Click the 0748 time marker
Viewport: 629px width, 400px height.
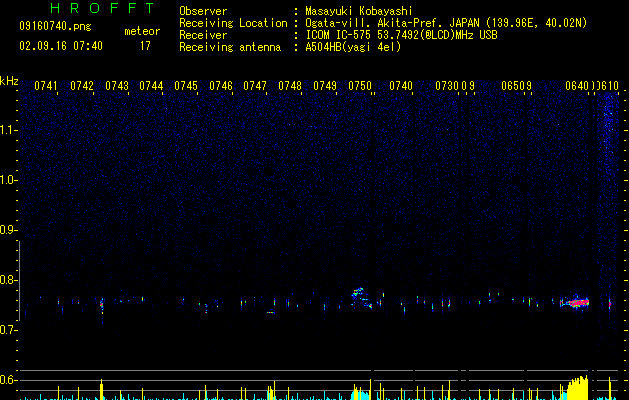[290, 86]
